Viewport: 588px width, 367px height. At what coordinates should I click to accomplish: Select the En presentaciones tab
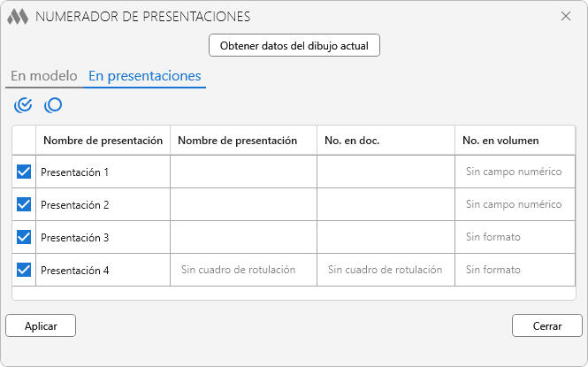click(145, 76)
